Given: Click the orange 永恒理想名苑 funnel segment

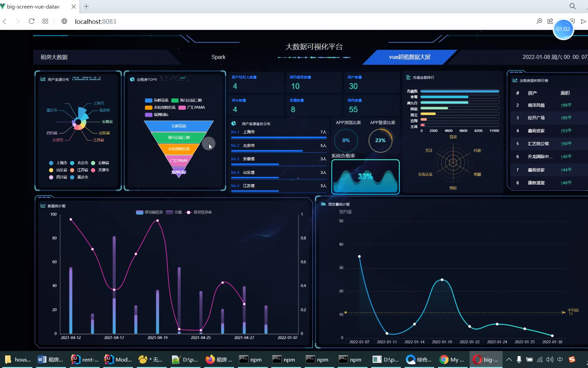Looking at the screenshot, I should tap(179, 149).
